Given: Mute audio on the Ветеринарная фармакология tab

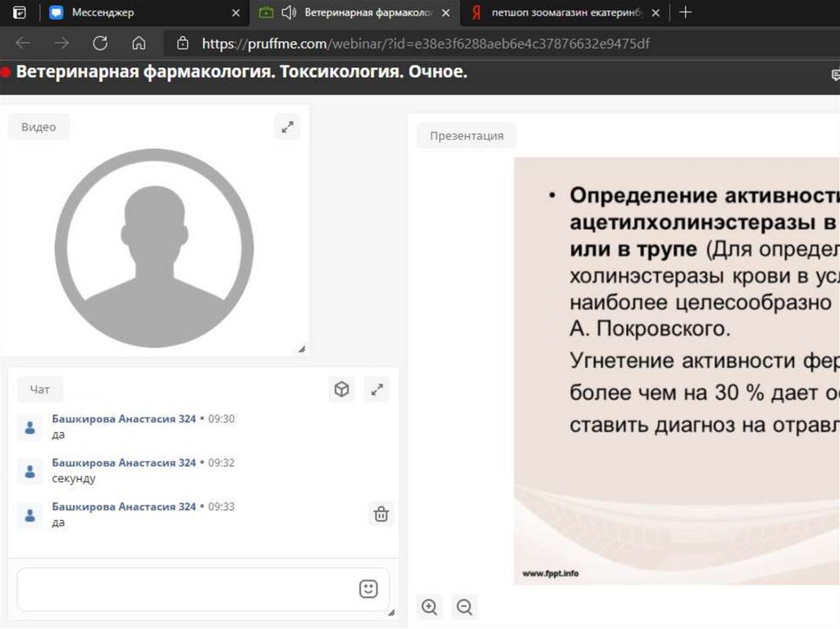Looking at the screenshot, I should tap(288, 12).
